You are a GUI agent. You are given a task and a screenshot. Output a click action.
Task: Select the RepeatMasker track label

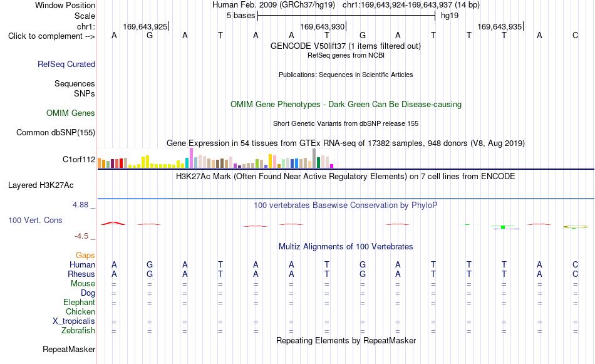click(69, 349)
